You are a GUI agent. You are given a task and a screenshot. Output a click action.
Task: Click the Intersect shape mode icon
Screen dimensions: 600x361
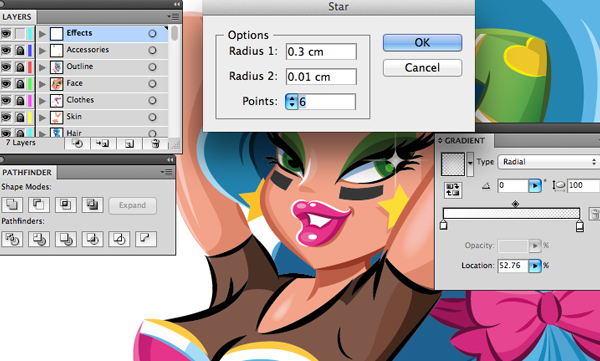[65, 205]
